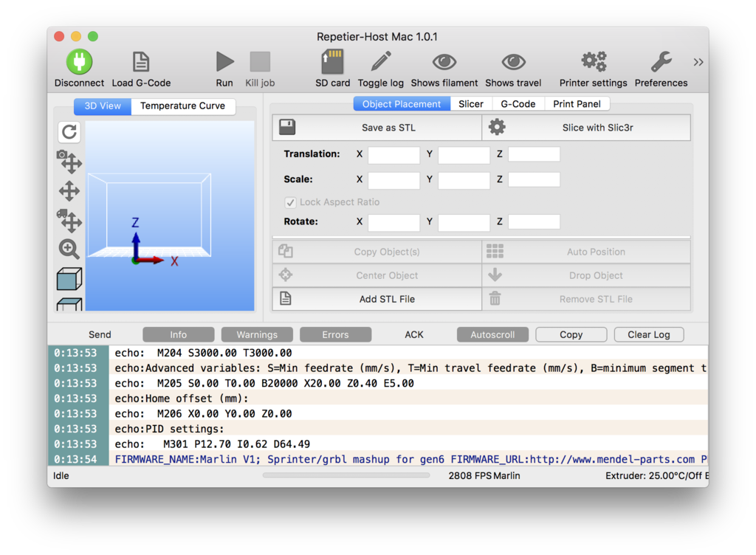Click the Translation Y field
The width and height of the screenshot is (756, 555).
[x=464, y=155]
